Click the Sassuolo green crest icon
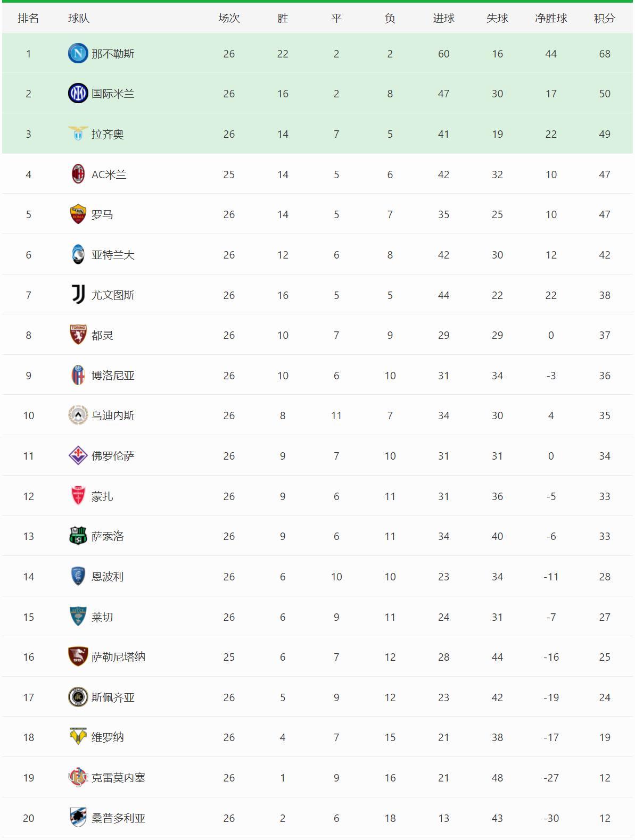Screen dimensions: 635x840 (x=78, y=536)
